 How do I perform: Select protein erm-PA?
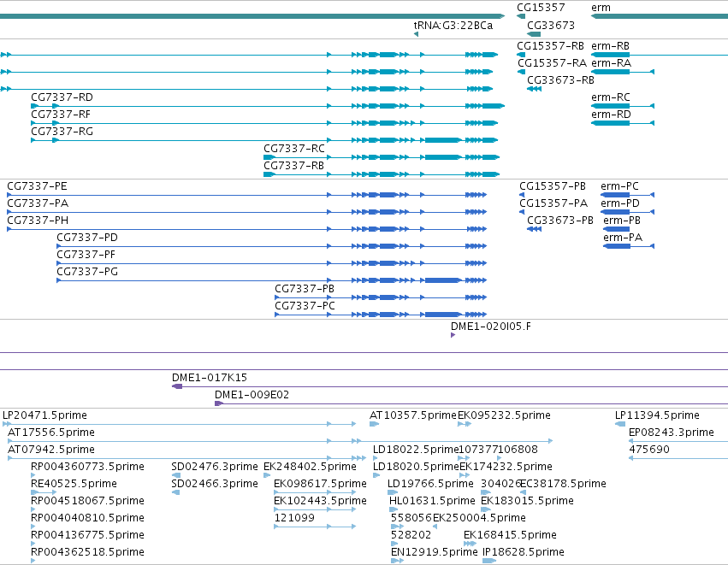click(623, 238)
